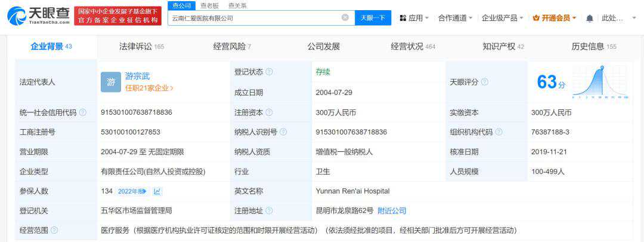Click the 游 avatar of legal representative

(x=110, y=82)
